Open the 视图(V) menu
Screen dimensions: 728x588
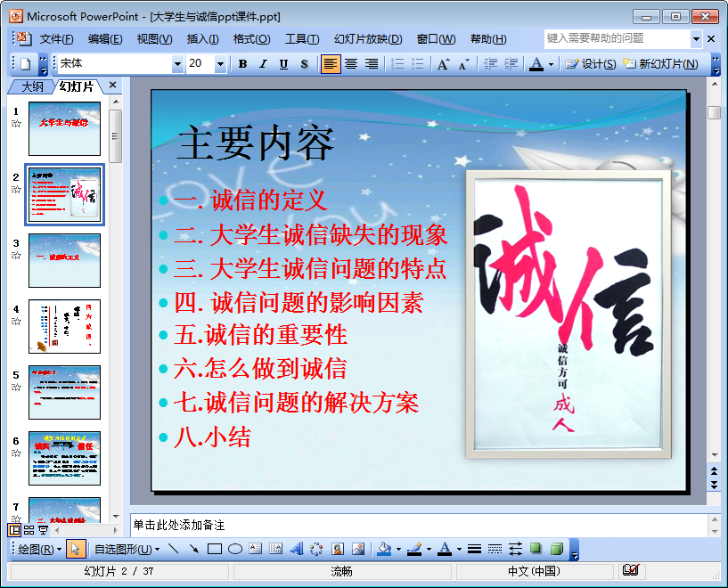[x=154, y=39]
